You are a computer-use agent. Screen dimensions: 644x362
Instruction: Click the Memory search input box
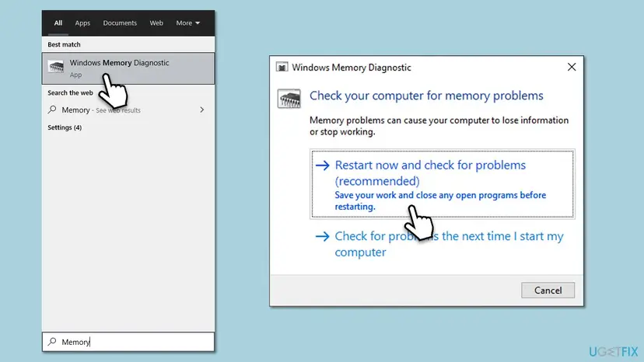coord(128,342)
